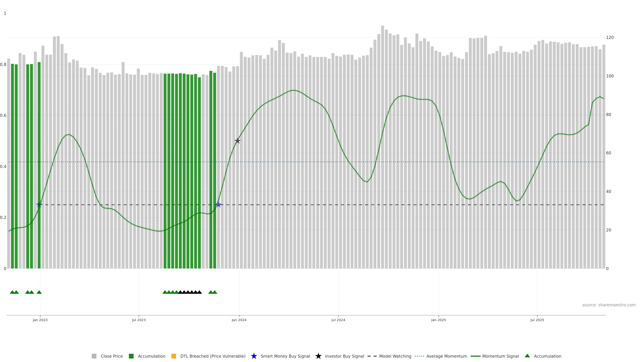Click the Momentum Signal green line legend

475,356
